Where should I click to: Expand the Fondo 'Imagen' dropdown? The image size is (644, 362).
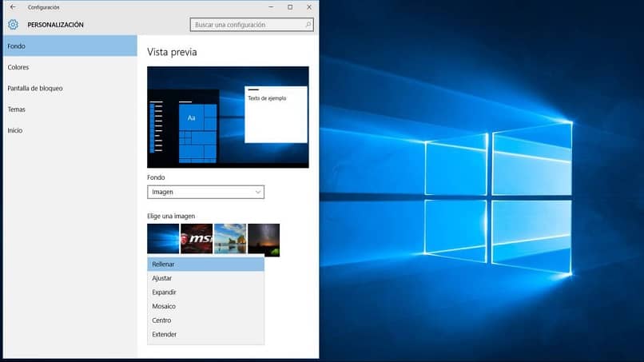click(206, 192)
